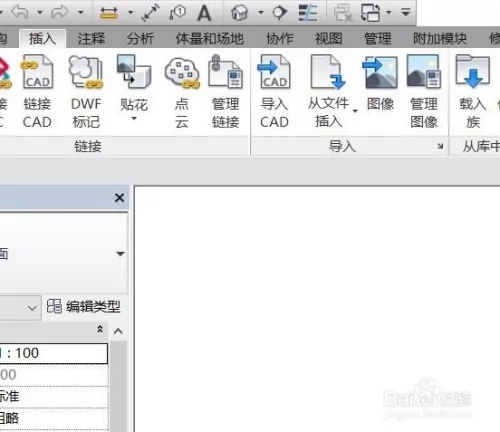Switch to the 体量和场地 ribbon tab
Image resolution: width=500 pixels, height=432 pixels.
[x=210, y=39]
